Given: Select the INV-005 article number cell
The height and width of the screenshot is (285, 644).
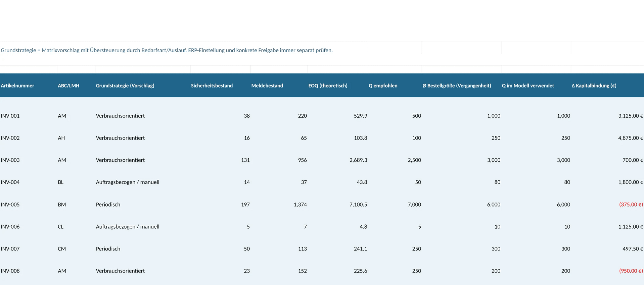Looking at the screenshot, I should (10, 205).
